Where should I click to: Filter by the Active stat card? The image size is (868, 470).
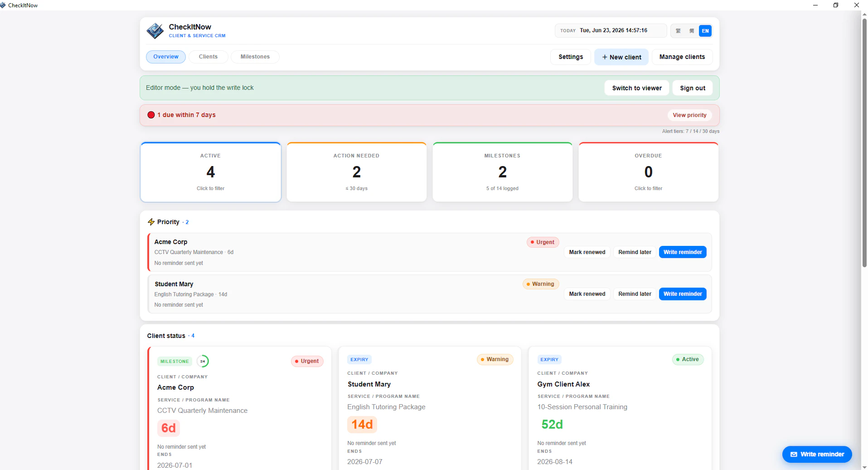click(211, 172)
